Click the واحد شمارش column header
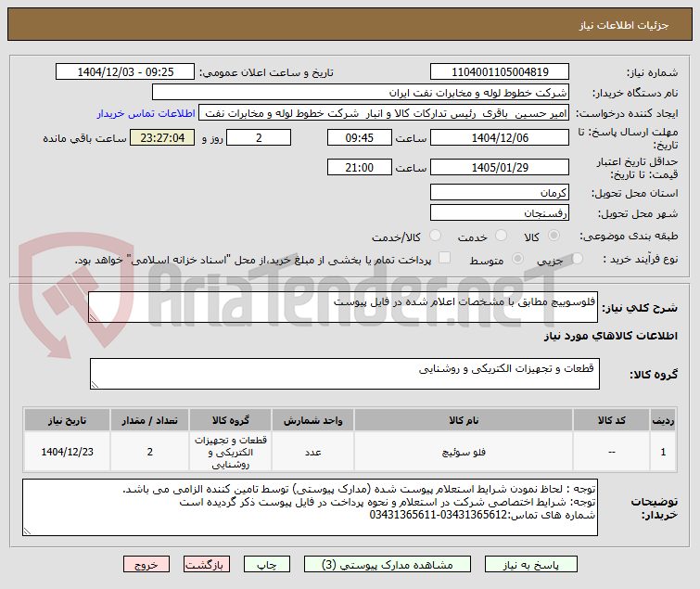The width and height of the screenshot is (700, 589). tap(312, 420)
